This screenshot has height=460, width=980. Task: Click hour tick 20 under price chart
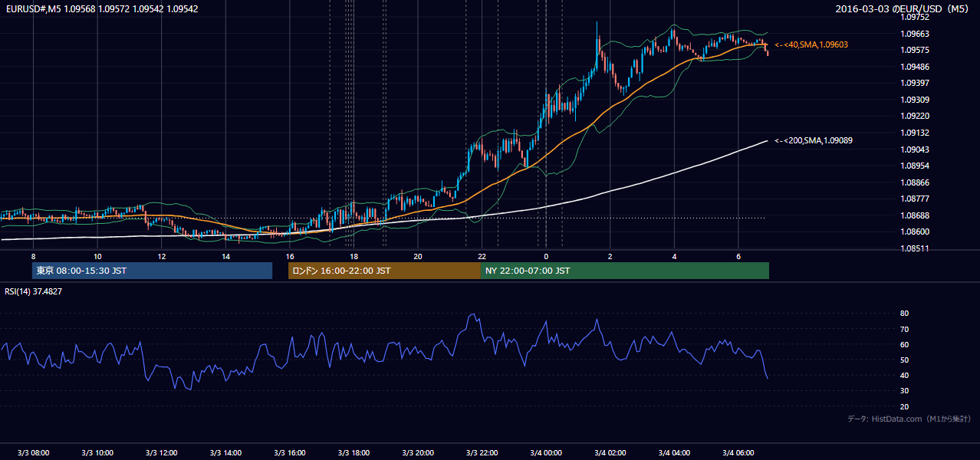[418, 256]
